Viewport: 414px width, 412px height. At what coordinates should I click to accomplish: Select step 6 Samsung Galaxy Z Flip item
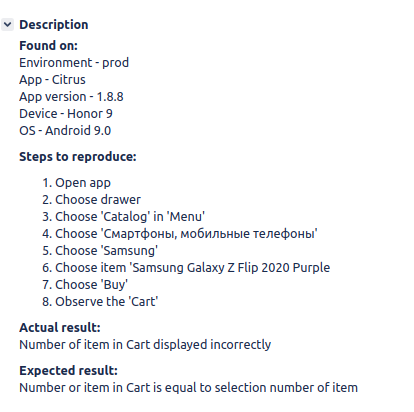click(x=186, y=268)
